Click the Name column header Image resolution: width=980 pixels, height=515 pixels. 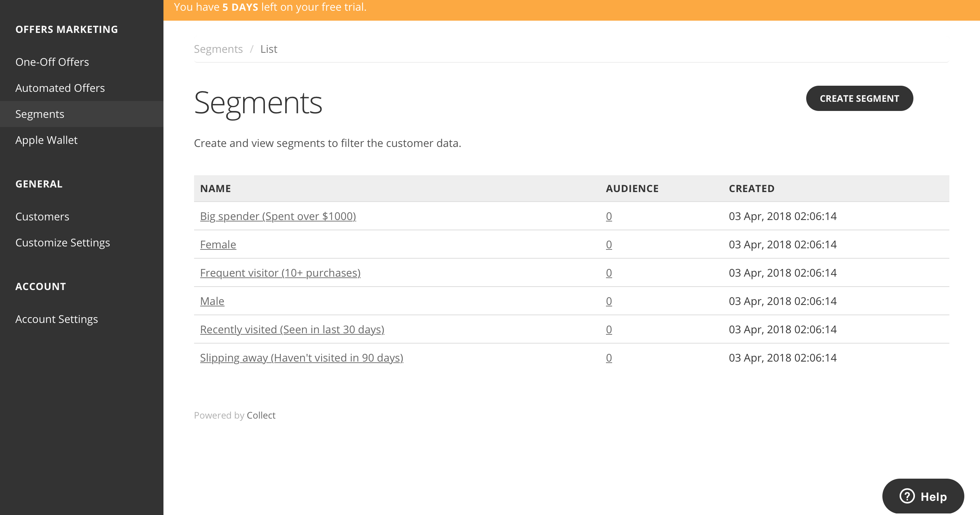tap(216, 189)
